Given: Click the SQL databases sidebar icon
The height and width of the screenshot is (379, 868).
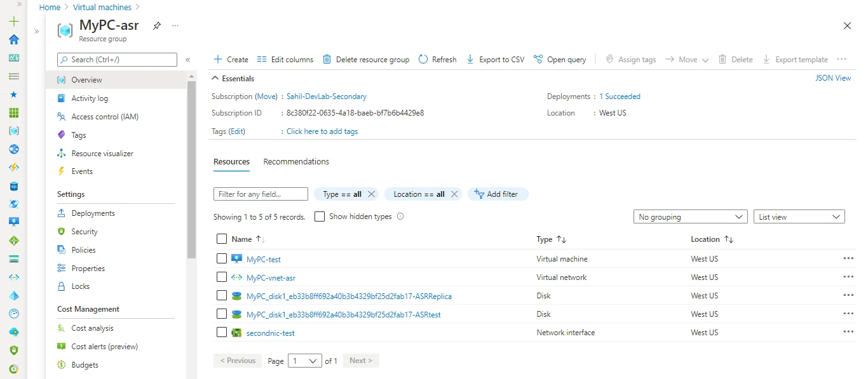Looking at the screenshot, I should [13, 186].
